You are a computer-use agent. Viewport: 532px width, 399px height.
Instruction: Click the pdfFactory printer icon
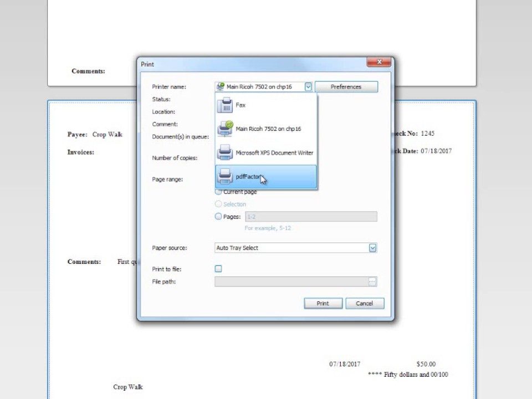(x=225, y=177)
